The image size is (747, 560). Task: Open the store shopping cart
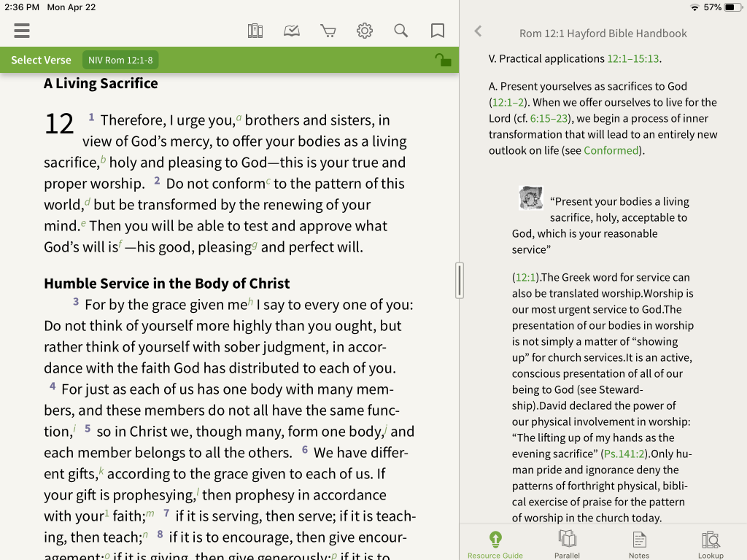(x=328, y=31)
